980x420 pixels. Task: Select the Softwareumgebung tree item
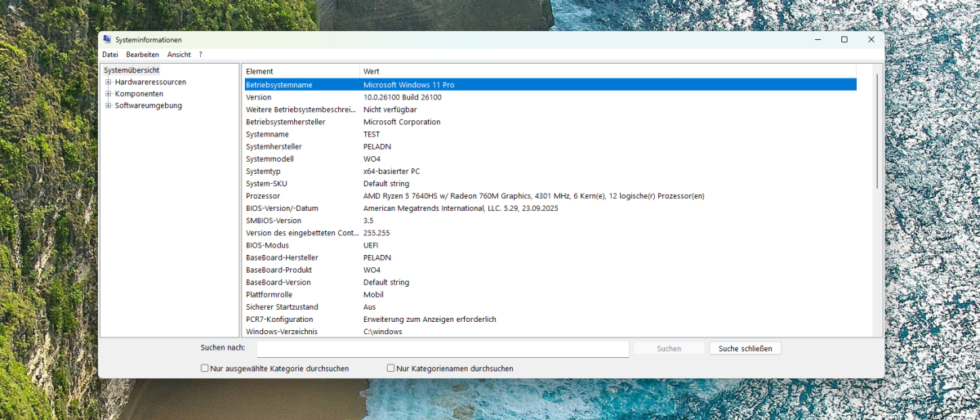148,105
